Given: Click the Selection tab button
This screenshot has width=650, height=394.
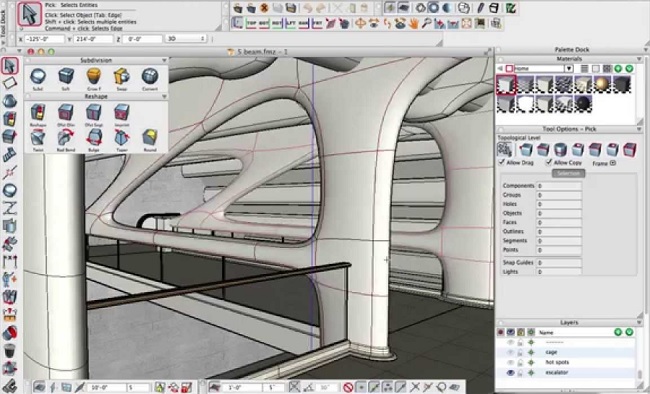Looking at the screenshot, I should (568, 173).
